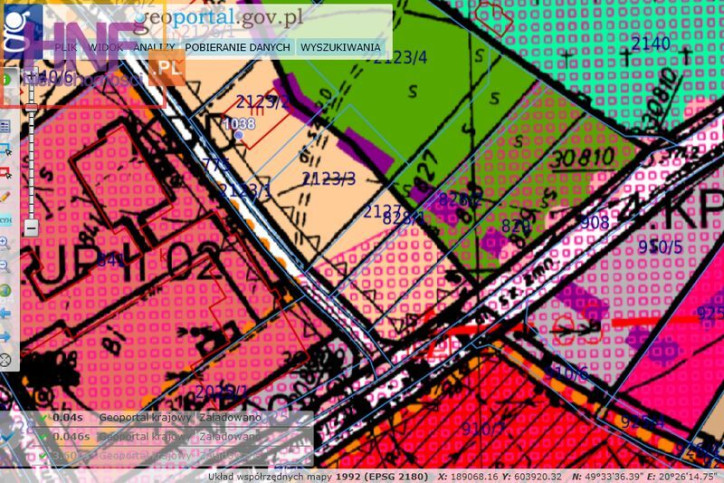Click the zoom slider plus button
Viewport: 724px width, 483px height.
point(31,74)
